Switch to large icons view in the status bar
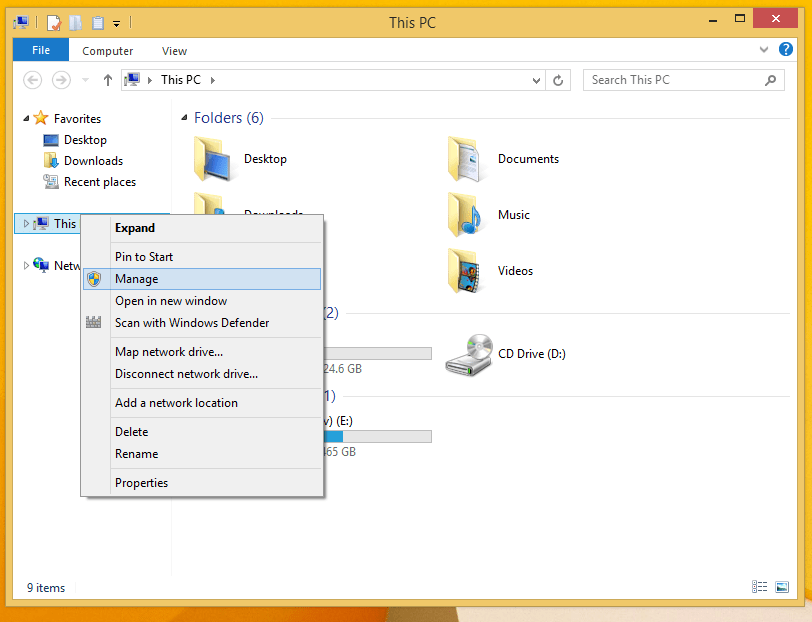The height and width of the screenshot is (622, 812). pos(782,586)
